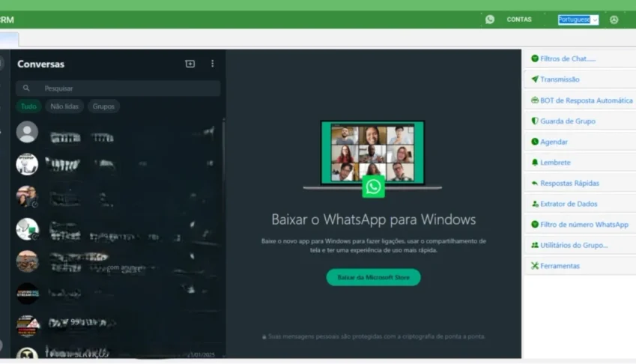The width and height of the screenshot is (636, 364).
Task: Click the BOT robot icon
Action: [535, 100]
